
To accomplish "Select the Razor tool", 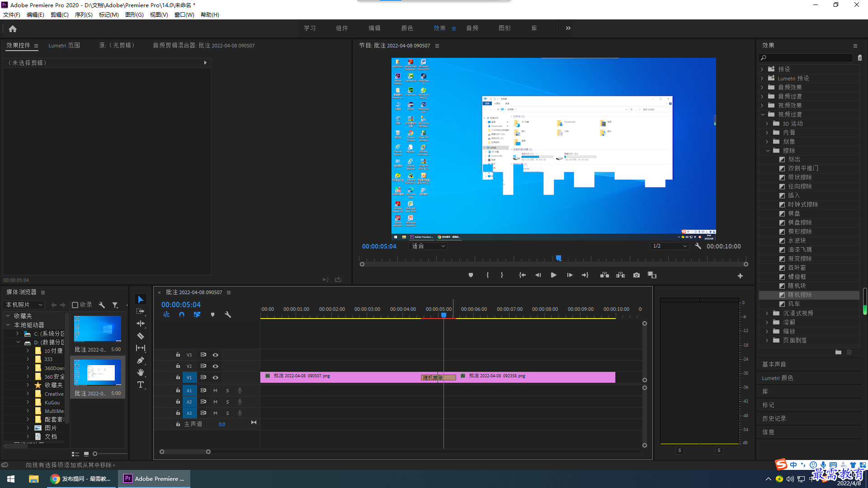I will pyautogui.click(x=141, y=336).
